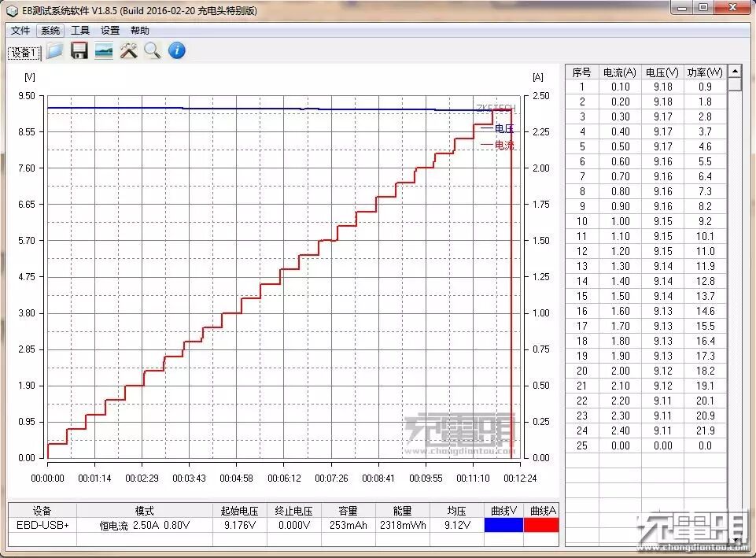Viewport: 756px width, 558px height.
Task: Click current cell 2.40 in row 24
Action: coord(620,431)
